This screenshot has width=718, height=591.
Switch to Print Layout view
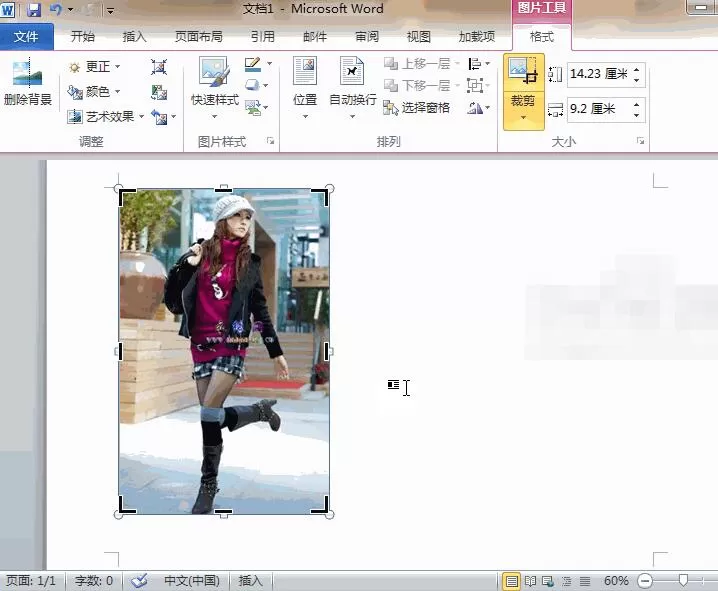[511, 581]
